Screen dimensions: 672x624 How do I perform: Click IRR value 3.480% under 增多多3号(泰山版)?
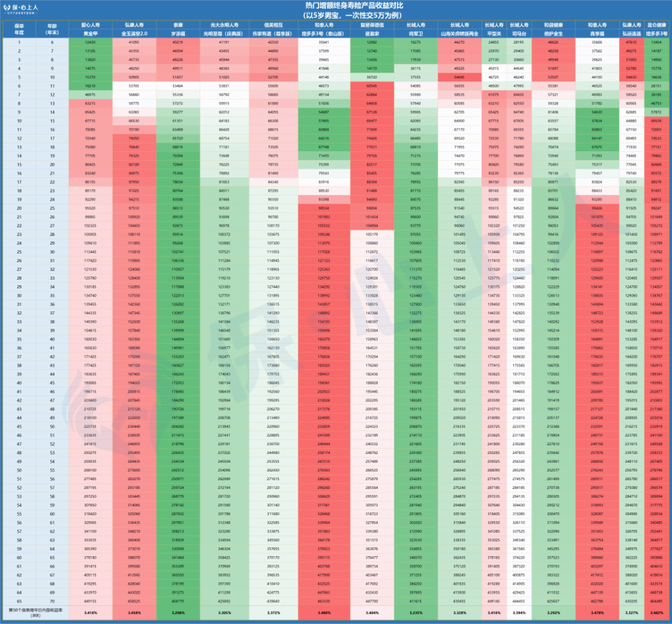point(324,613)
